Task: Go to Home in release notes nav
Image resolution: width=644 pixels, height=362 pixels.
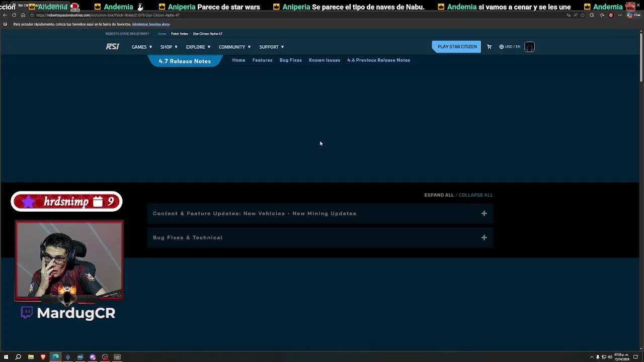Action: [x=238, y=60]
